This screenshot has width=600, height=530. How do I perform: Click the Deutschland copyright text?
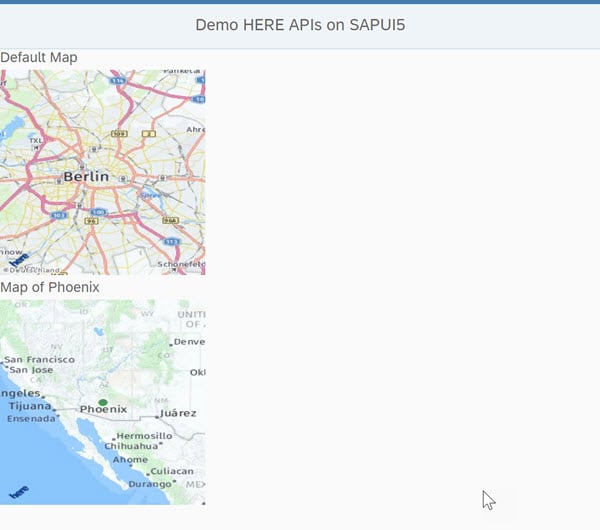[32, 270]
